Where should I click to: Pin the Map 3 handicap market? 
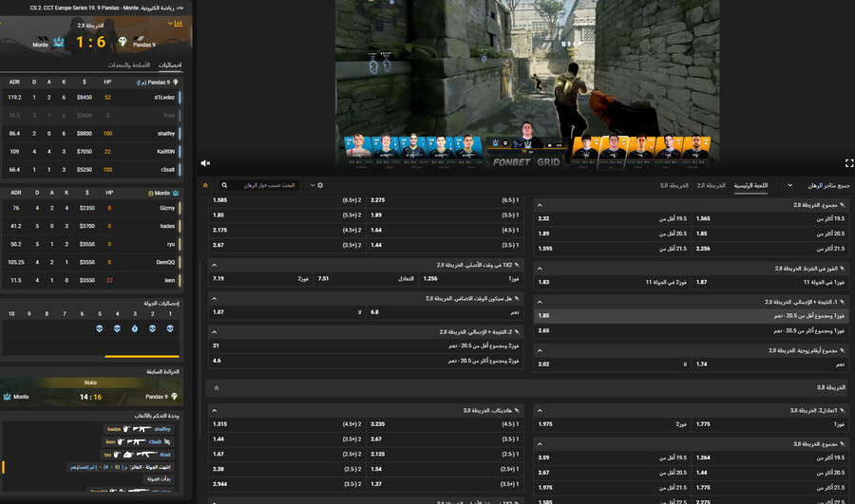517,410
